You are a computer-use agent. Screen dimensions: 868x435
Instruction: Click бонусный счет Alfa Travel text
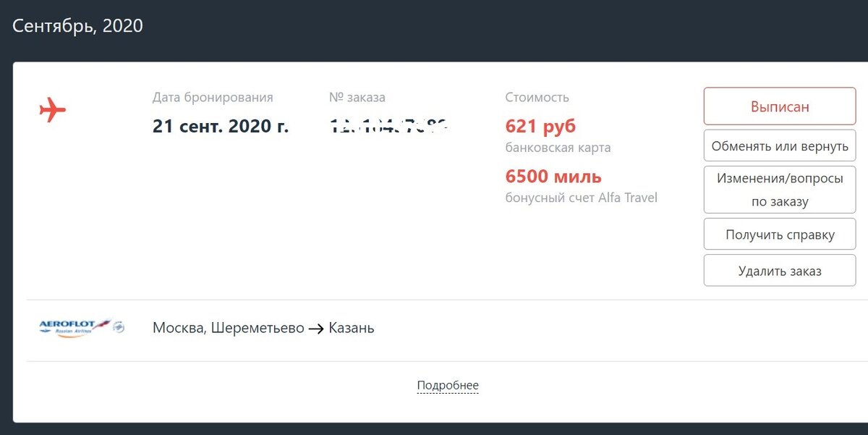coord(581,197)
